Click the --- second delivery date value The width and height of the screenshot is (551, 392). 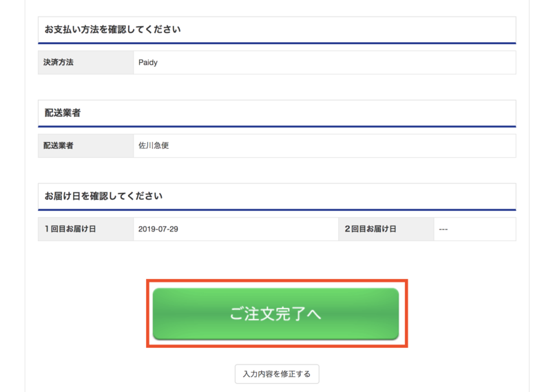443,229
